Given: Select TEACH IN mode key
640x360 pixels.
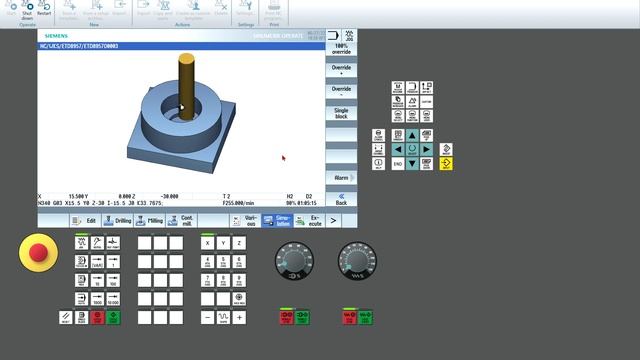Looking at the screenshot, I should tap(81, 262).
